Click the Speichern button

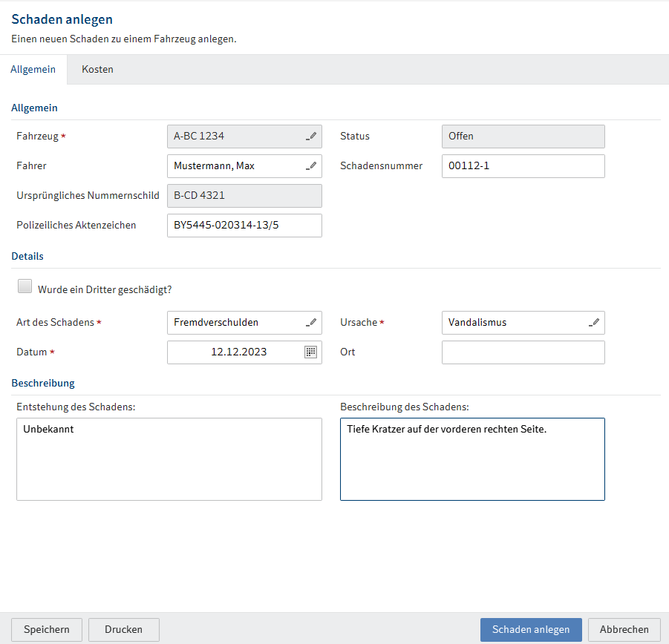pos(47,630)
